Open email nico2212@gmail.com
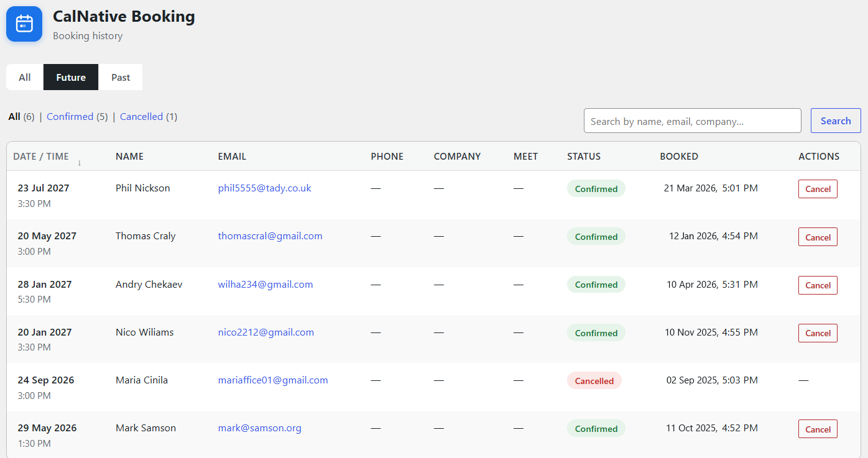This screenshot has height=458, width=868. pyautogui.click(x=266, y=332)
